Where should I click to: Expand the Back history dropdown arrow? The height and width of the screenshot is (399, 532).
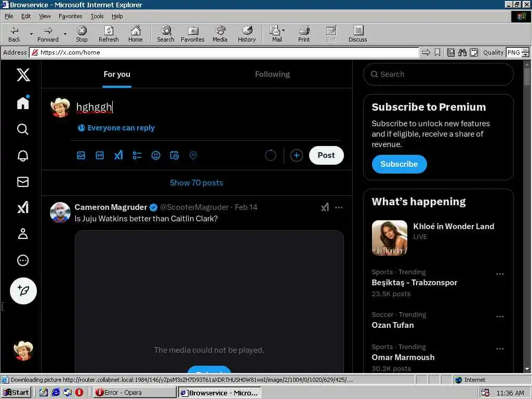coord(31,34)
